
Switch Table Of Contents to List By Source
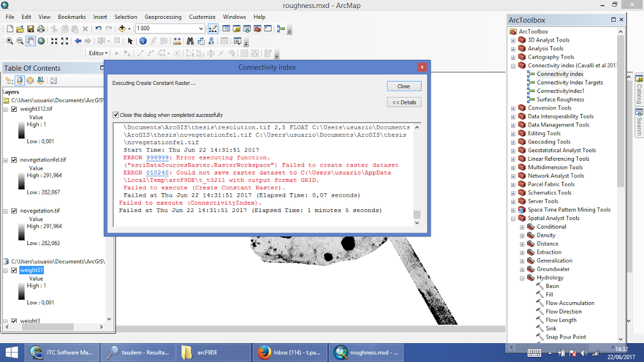coord(20,80)
